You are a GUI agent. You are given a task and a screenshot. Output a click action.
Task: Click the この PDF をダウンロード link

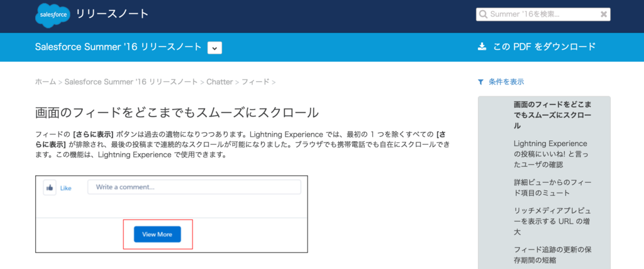coord(544,47)
